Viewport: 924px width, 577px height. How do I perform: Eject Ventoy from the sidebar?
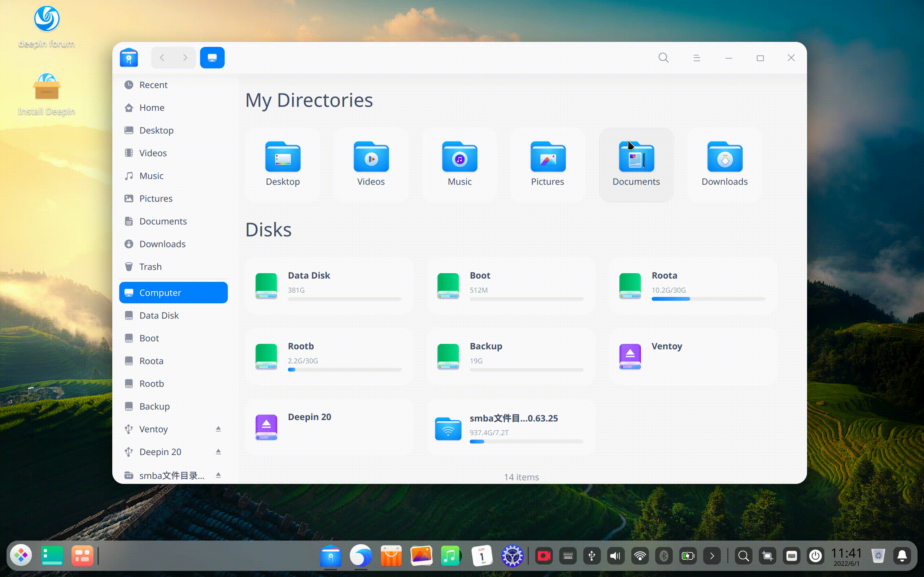pos(218,429)
